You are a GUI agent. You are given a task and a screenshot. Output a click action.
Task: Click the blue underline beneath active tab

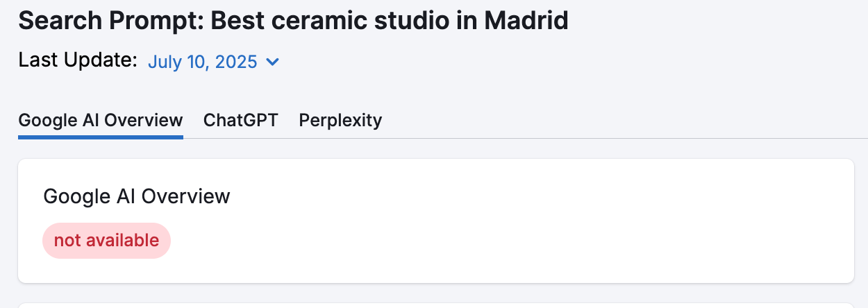pos(101,137)
